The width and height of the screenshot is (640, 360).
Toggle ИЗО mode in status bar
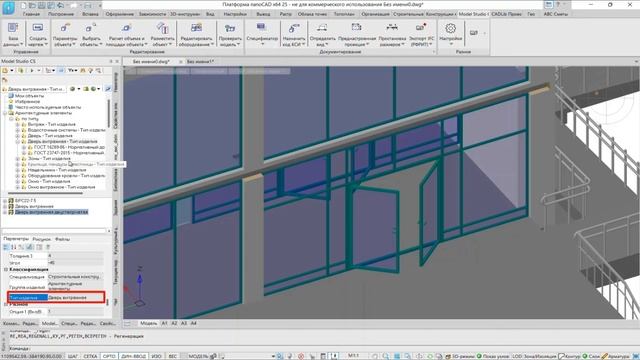click(156, 356)
